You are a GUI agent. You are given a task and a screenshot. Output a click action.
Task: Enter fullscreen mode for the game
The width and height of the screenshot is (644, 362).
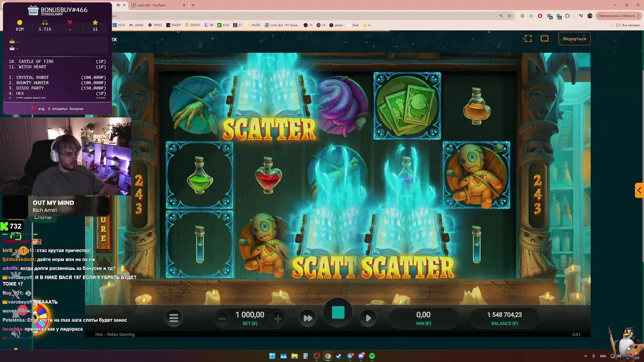(528, 39)
